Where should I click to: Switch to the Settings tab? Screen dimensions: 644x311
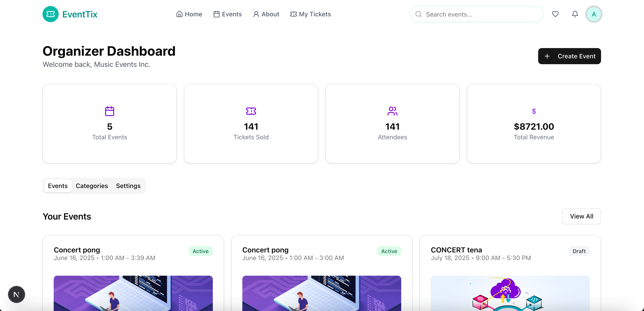[x=128, y=186]
